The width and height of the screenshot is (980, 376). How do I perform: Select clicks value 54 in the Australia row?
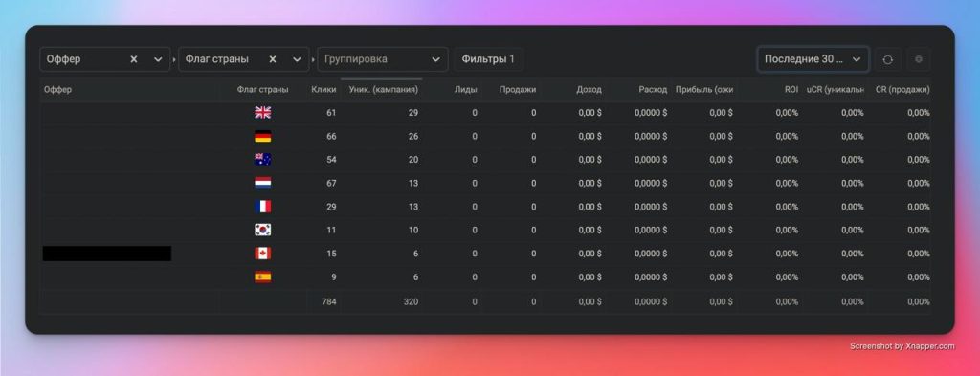[331, 160]
